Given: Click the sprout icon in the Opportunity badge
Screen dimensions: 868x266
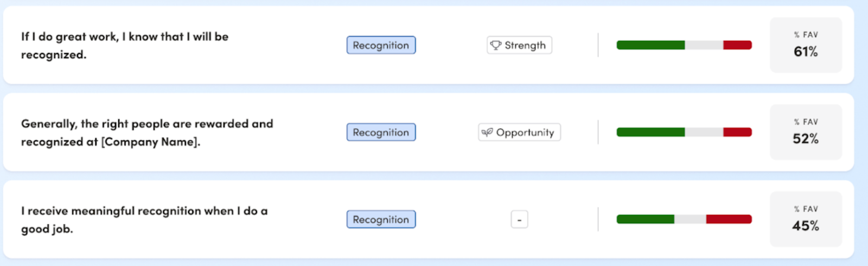Looking at the screenshot, I should (487, 132).
